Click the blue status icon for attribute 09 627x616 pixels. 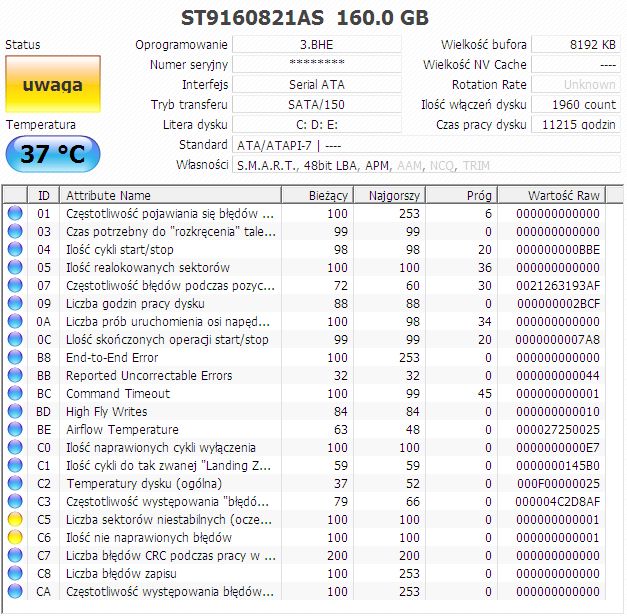pos(15,303)
